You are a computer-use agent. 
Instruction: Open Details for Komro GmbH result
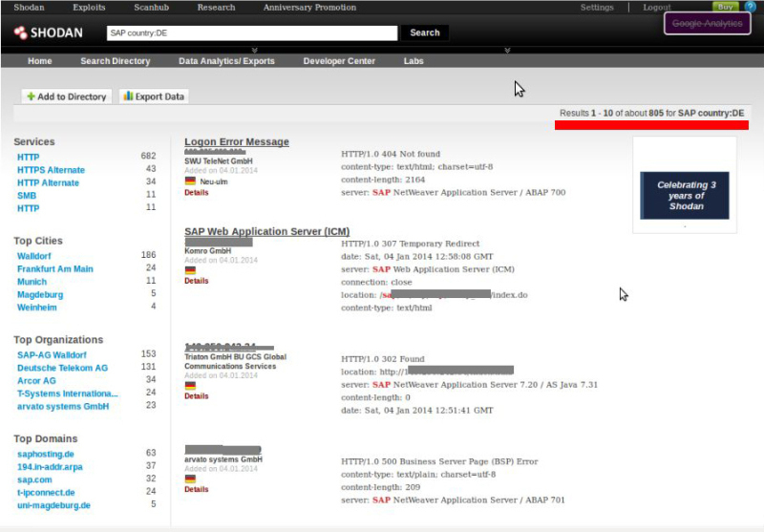(197, 281)
